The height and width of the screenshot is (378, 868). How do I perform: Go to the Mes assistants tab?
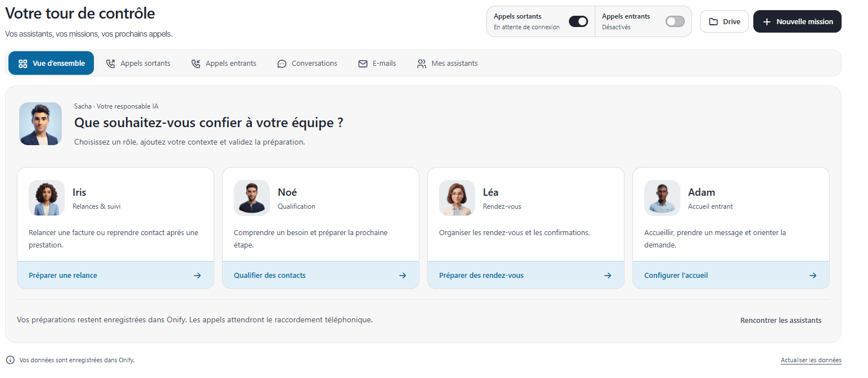pos(447,64)
